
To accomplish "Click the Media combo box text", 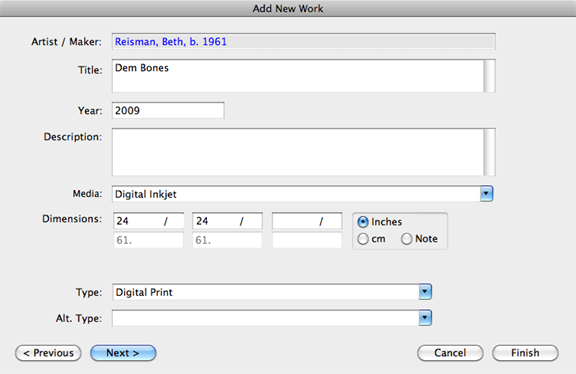I will pyautogui.click(x=296, y=194).
